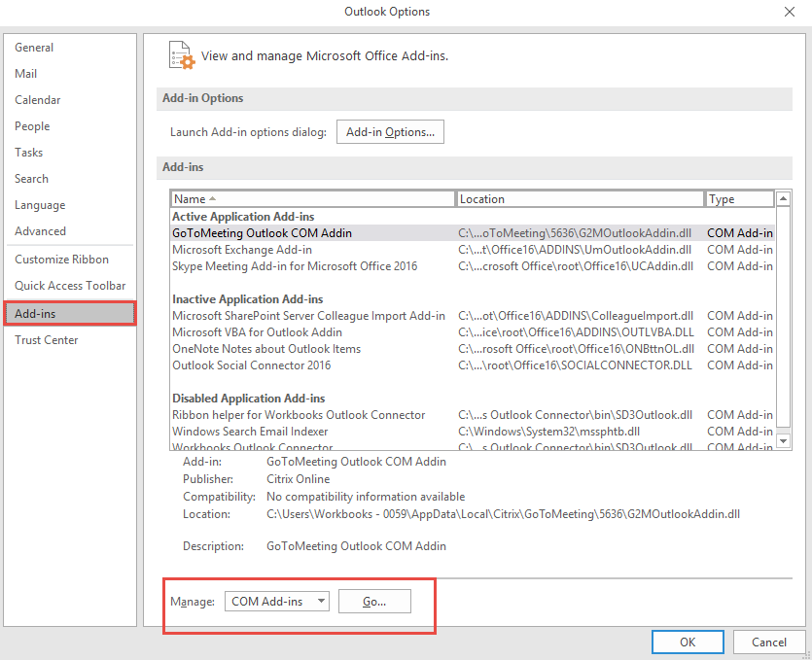Select Search in the options list
This screenshot has height=660, width=812.
coord(31,179)
